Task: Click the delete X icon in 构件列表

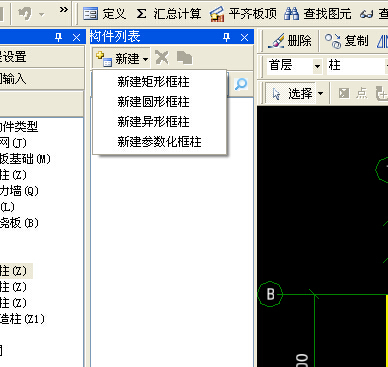Action: pyautogui.click(x=162, y=58)
